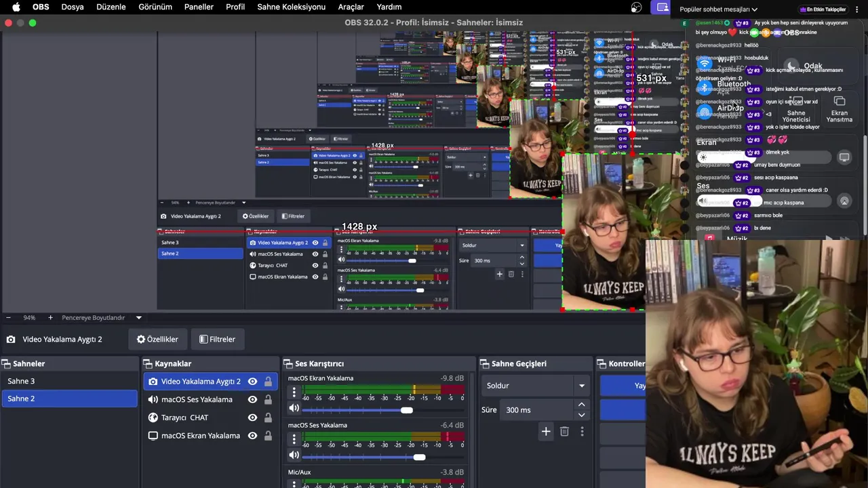Click the Ses Karıştırıcı dock panel icon

pos(288,364)
